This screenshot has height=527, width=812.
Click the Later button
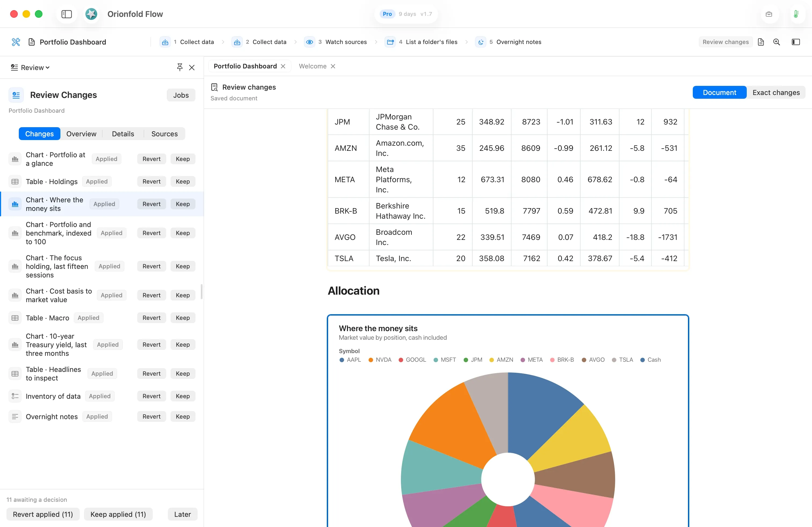(183, 514)
